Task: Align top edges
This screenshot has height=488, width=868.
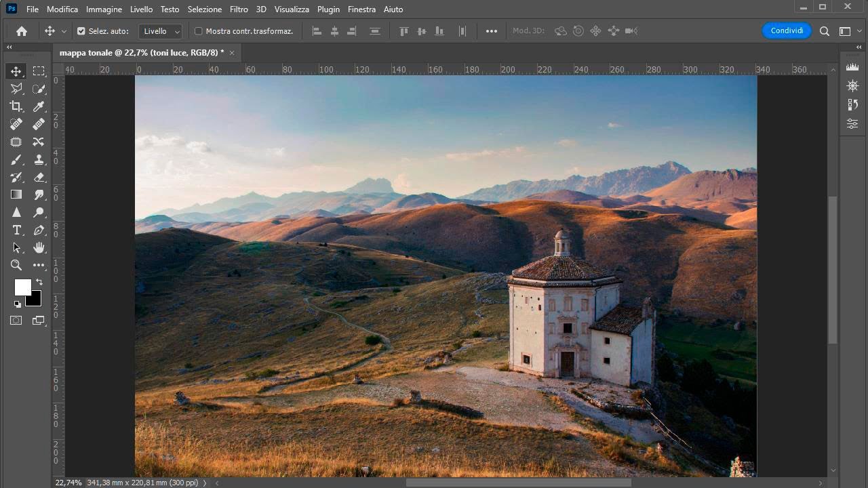Action: (404, 31)
